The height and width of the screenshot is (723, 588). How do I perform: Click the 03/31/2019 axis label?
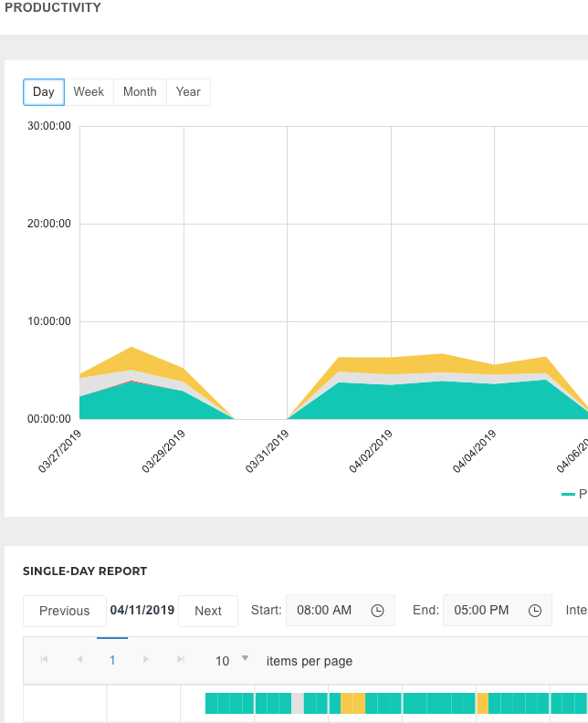(x=267, y=451)
